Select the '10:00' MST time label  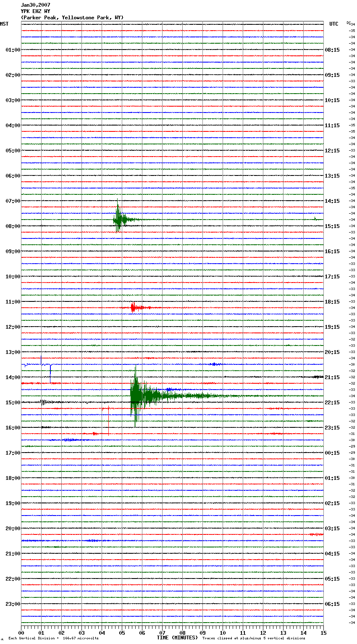pos(13,277)
